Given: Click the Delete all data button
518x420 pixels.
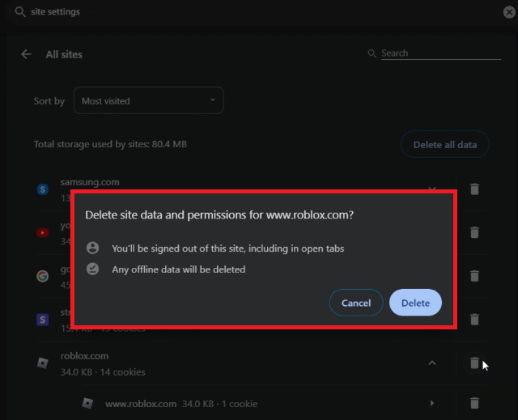Looking at the screenshot, I should coord(444,145).
